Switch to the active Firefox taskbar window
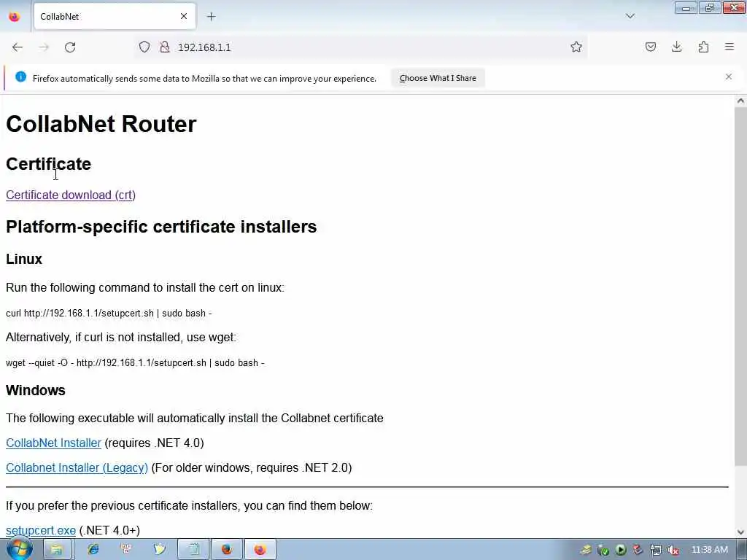Viewport: 747px width, 560px height. pyautogui.click(x=260, y=550)
